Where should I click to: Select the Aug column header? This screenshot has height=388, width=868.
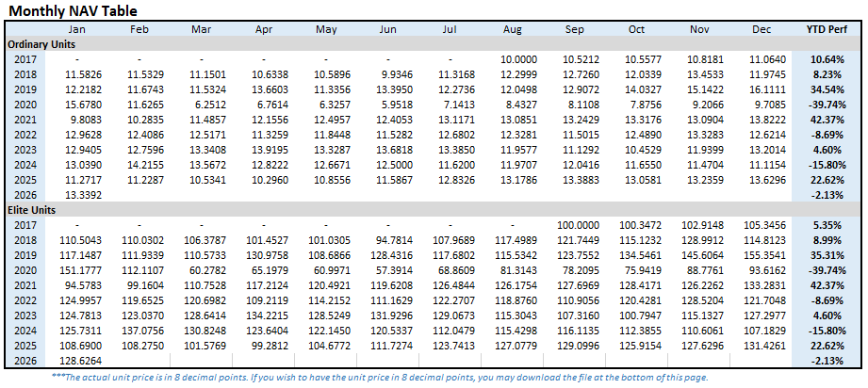[x=513, y=30]
